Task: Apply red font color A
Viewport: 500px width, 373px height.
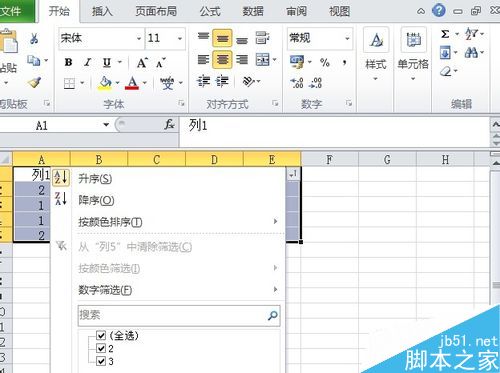Action: [132, 83]
